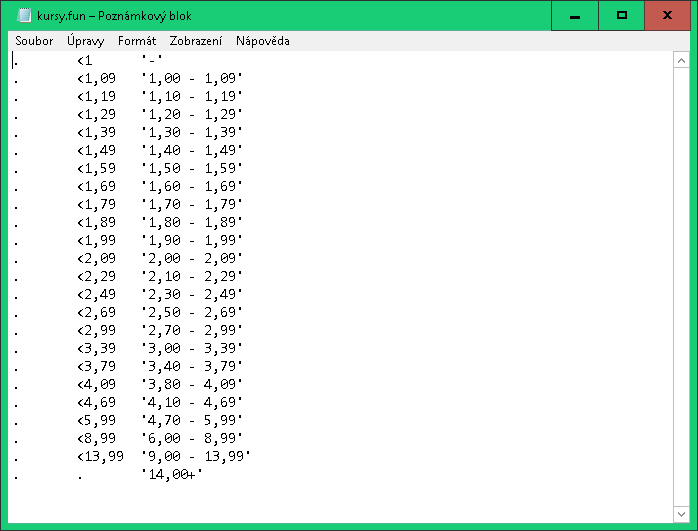Click the value '<1,59'
Viewport: 698px width, 531px height.
(x=96, y=168)
